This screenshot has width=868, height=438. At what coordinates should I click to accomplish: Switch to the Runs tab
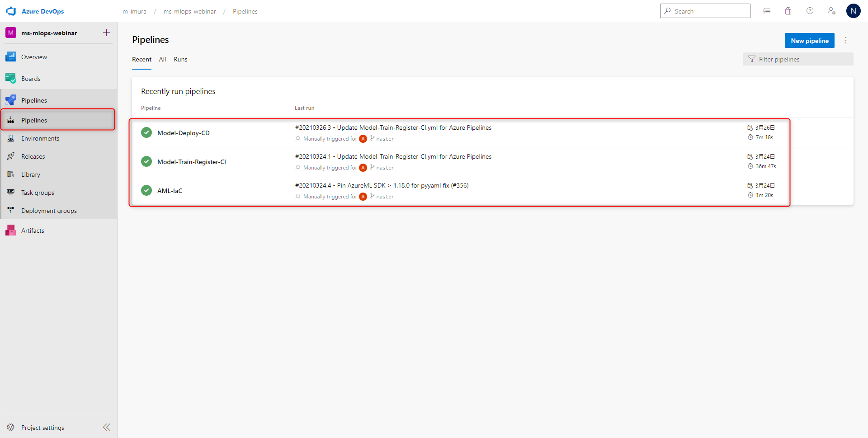tap(180, 59)
